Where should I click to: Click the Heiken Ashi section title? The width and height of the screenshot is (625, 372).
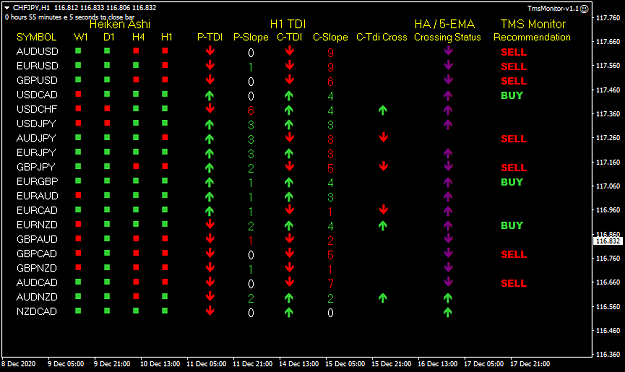[x=120, y=24]
